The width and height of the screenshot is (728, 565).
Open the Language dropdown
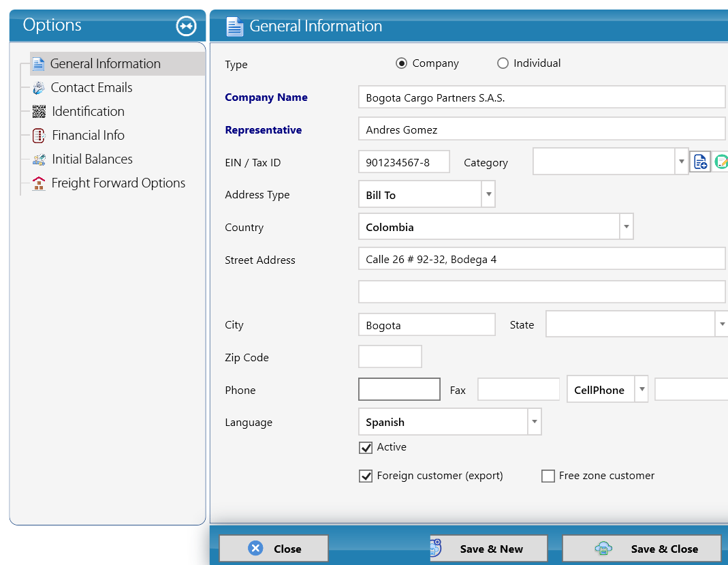535,421
